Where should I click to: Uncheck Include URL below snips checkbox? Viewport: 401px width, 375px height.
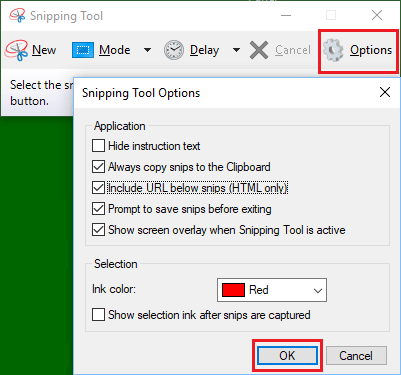[x=98, y=188]
